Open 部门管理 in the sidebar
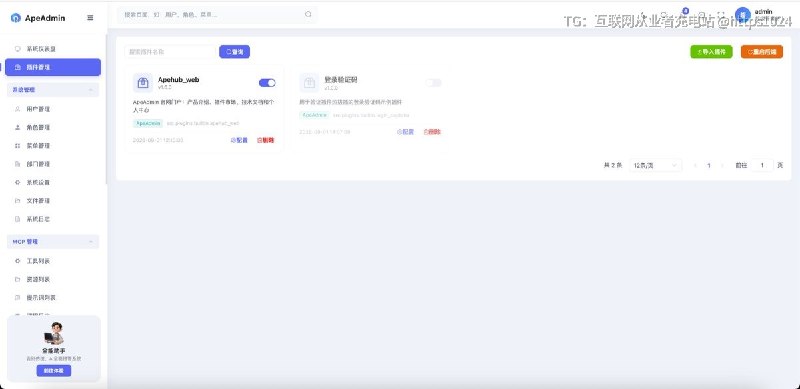Viewport: 800px width, 389px height. (x=53, y=164)
